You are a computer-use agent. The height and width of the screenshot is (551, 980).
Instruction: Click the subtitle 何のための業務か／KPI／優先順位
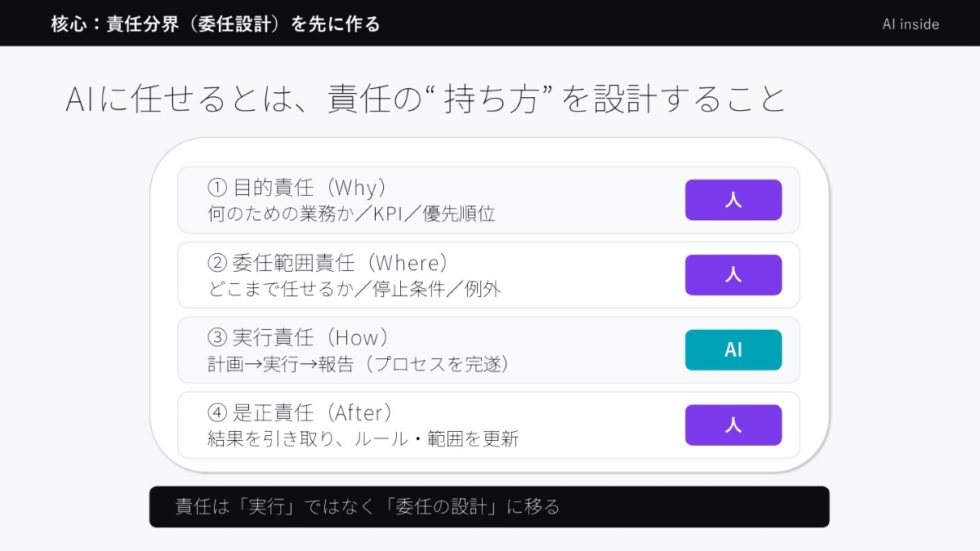click(x=351, y=215)
